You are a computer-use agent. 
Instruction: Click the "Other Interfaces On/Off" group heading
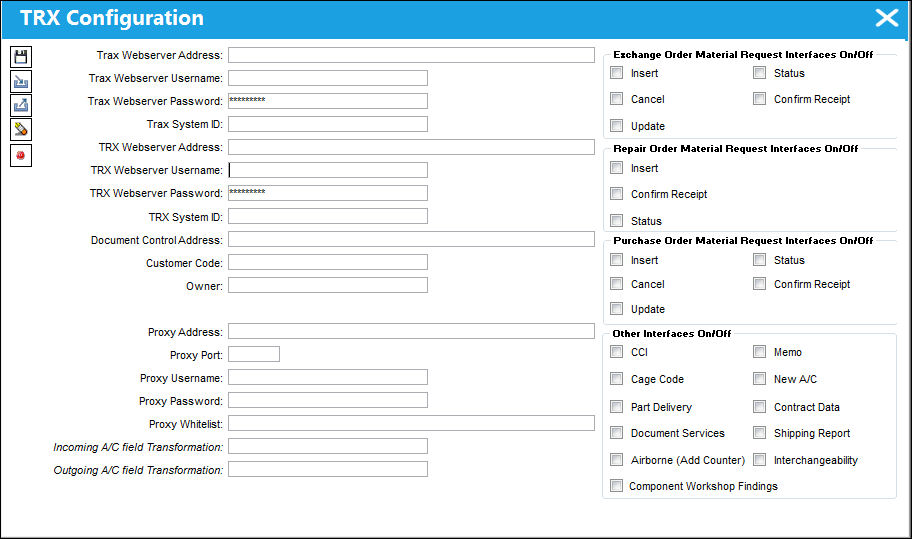pos(672,333)
